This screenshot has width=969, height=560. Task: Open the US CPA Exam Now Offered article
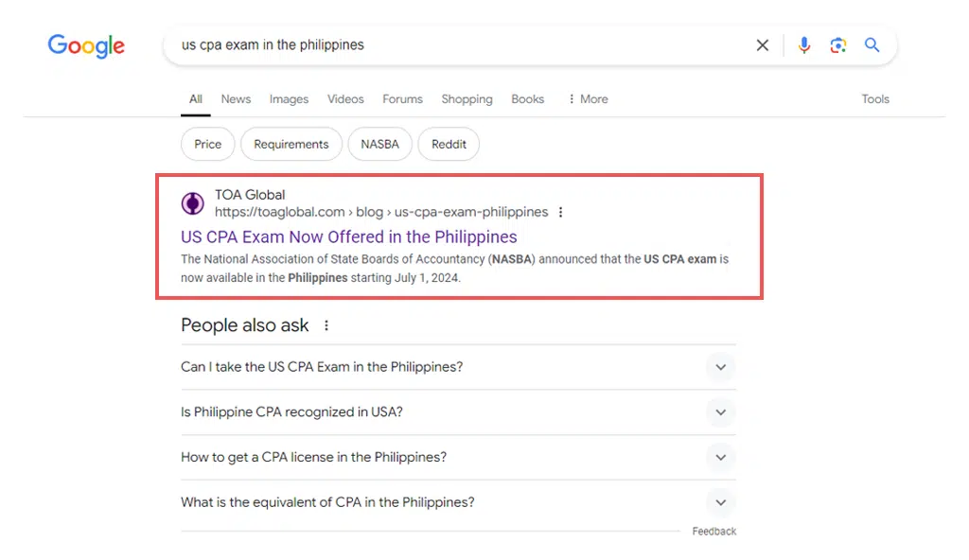[348, 236]
